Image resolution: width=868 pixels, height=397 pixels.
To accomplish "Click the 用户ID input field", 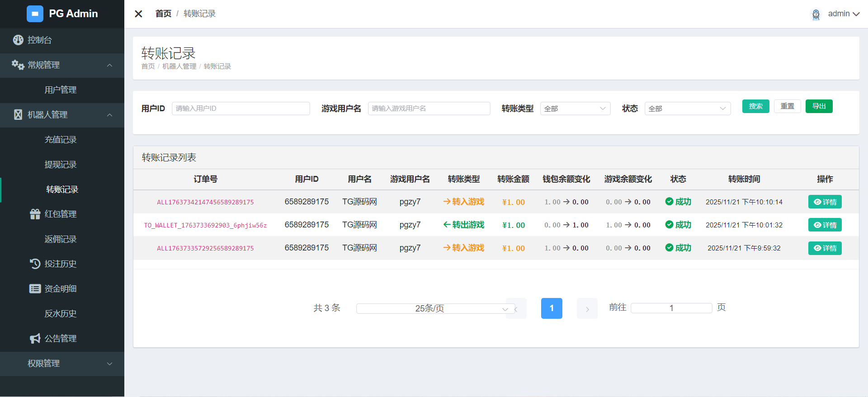I will 241,109.
